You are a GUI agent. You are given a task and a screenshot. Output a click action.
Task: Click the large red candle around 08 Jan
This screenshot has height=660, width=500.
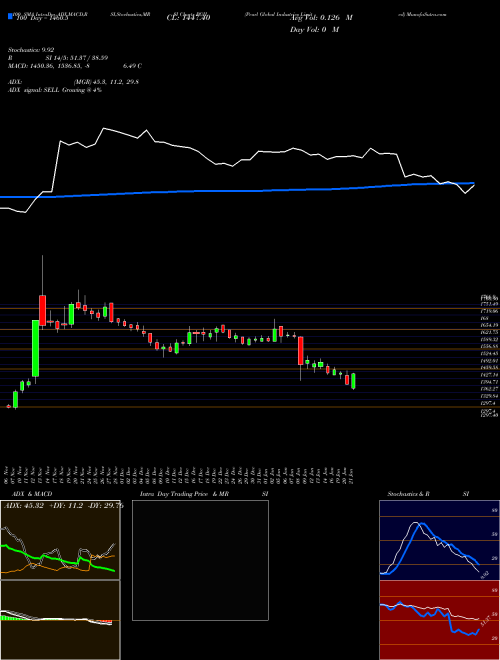pos(301,350)
